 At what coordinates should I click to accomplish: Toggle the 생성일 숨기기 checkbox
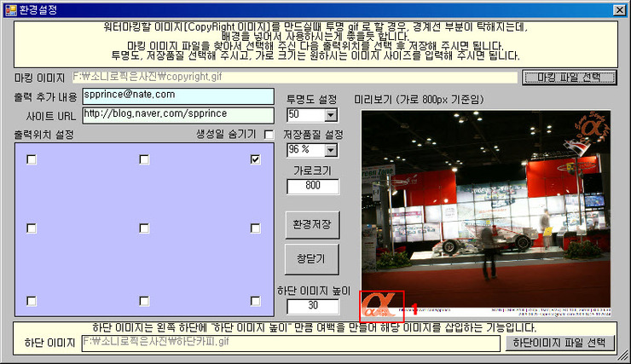[269, 135]
